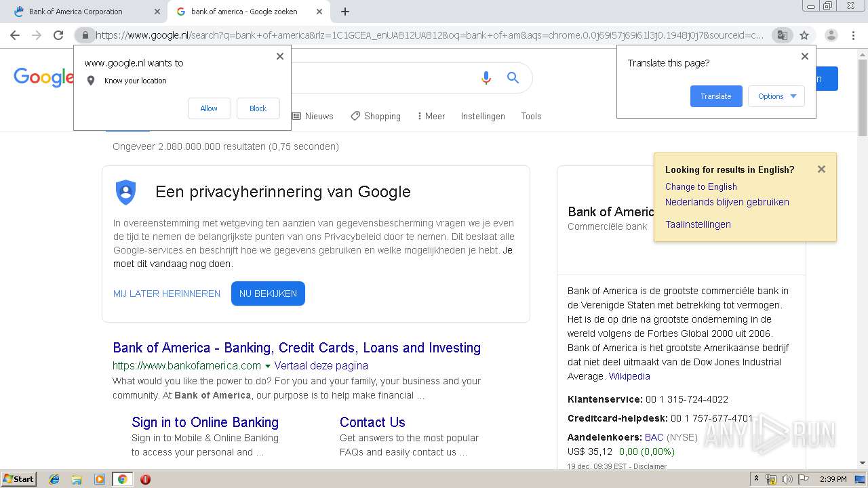Viewport: 868px width, 488px height.
Task: Click the address bar URL field
Action: [429, 35]
